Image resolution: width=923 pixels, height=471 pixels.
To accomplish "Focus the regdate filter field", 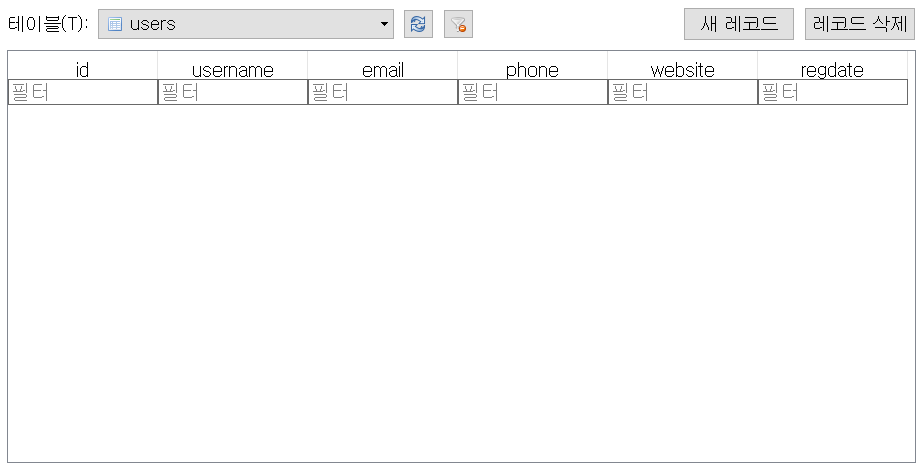I will (x=832, y=92).
